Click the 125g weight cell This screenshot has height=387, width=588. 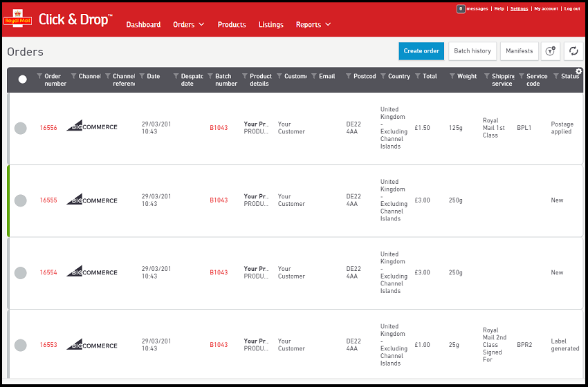(x=456, y=128)
